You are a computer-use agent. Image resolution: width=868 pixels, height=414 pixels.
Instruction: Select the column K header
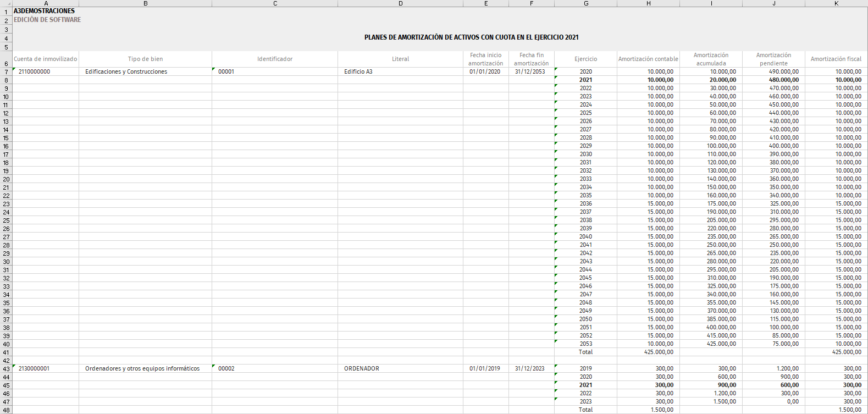836,3
